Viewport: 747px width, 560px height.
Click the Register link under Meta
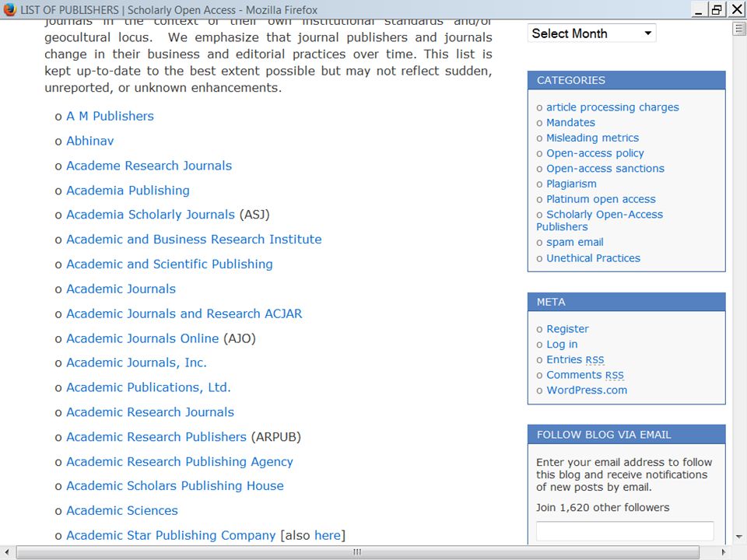[x=567, y=329]
